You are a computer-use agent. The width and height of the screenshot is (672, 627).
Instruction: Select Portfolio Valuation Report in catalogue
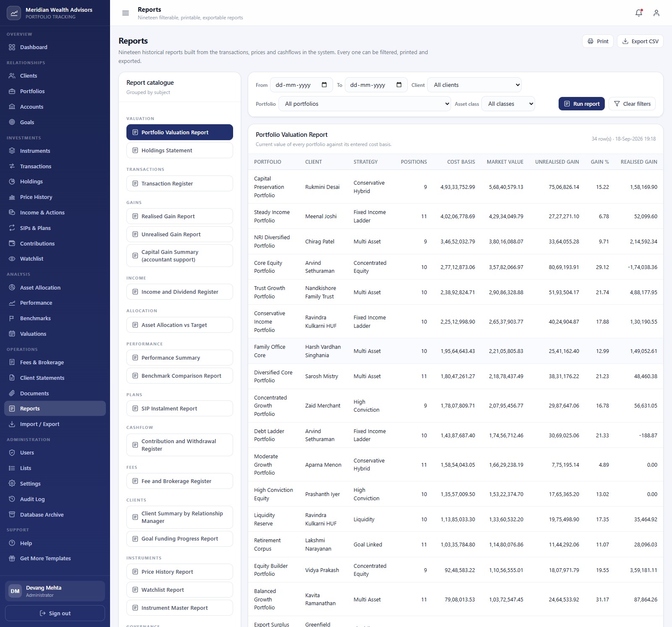(180, 133)
